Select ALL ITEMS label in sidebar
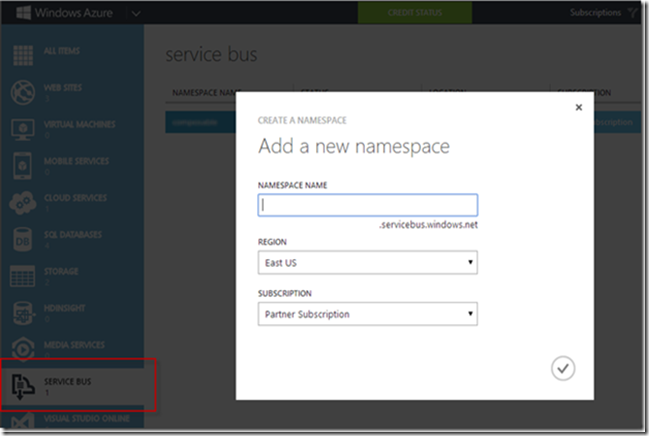649x436 pixels. pos(62,51)
